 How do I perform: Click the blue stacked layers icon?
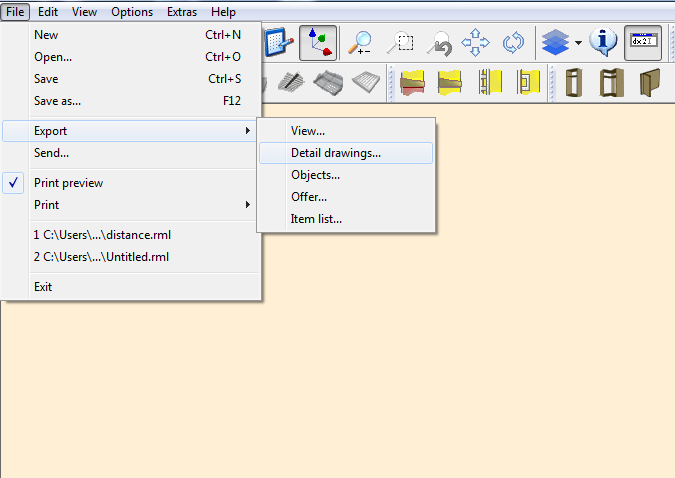(x=554, y=43)
